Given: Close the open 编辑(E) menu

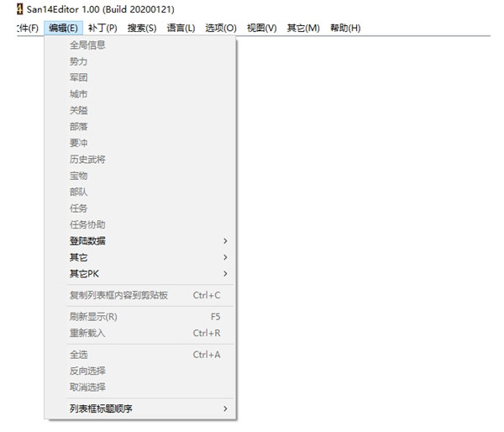Looking at the screenshot, I should 63,28.
